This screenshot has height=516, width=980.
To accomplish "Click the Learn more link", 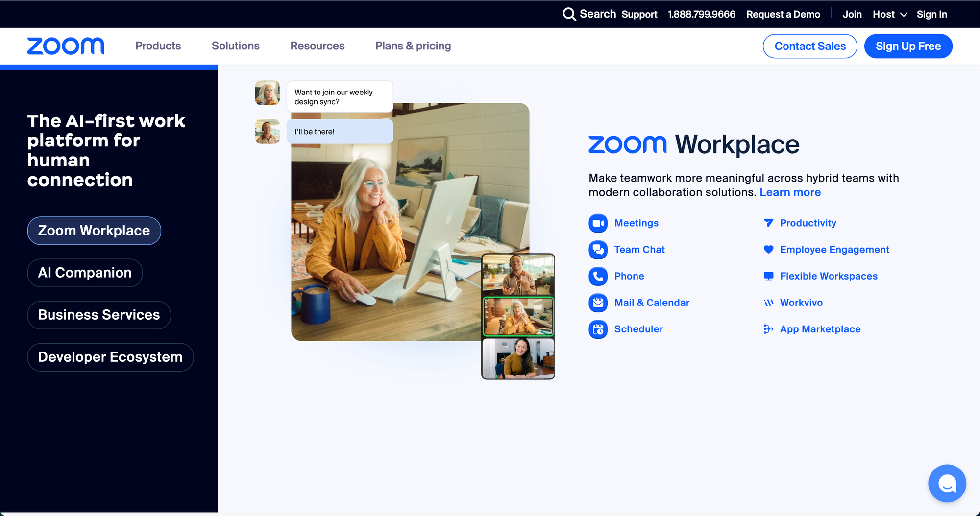I will (x=790, y=192).
